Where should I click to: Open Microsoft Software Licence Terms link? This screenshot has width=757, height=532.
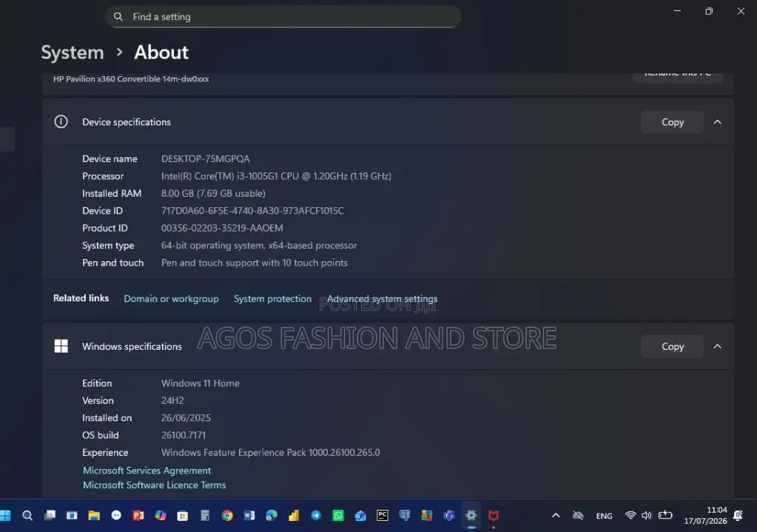pyautogui.click(x=154, y=485)
